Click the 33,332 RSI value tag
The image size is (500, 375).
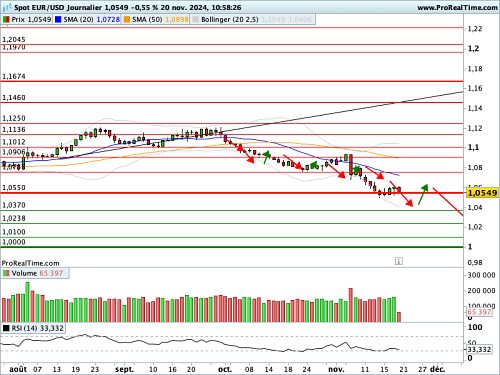click(x=479, y=349)
